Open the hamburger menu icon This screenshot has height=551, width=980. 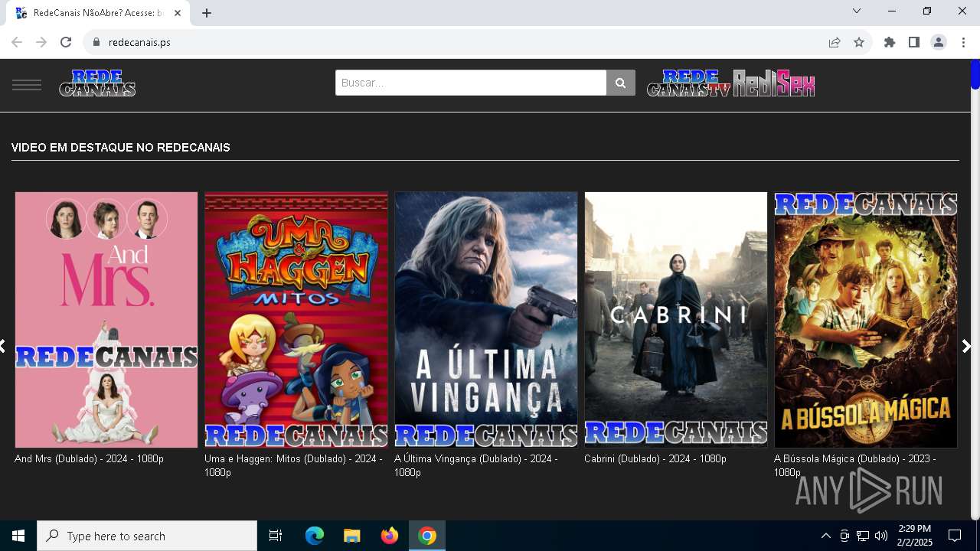point(27,84)
